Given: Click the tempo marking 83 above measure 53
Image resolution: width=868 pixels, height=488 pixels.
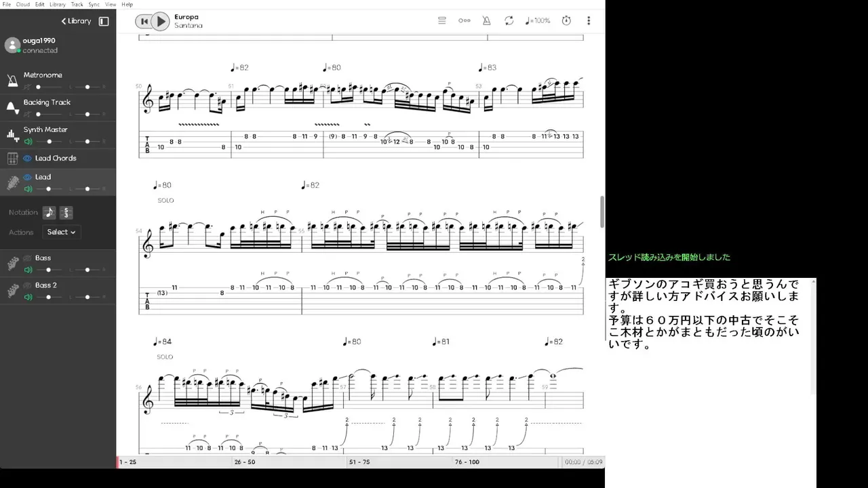Looking at the screenshot, I should [x=487, y=68].
